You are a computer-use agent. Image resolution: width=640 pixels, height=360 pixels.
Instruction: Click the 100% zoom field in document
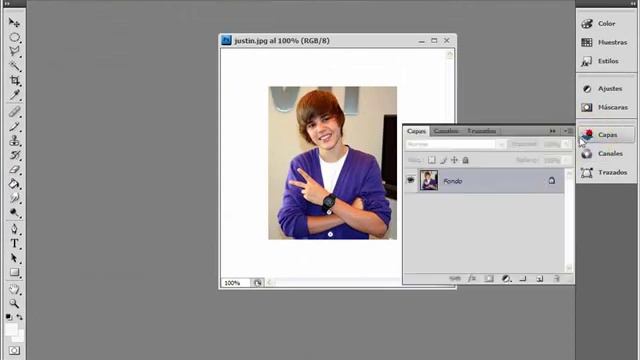[x=235, y=282]
